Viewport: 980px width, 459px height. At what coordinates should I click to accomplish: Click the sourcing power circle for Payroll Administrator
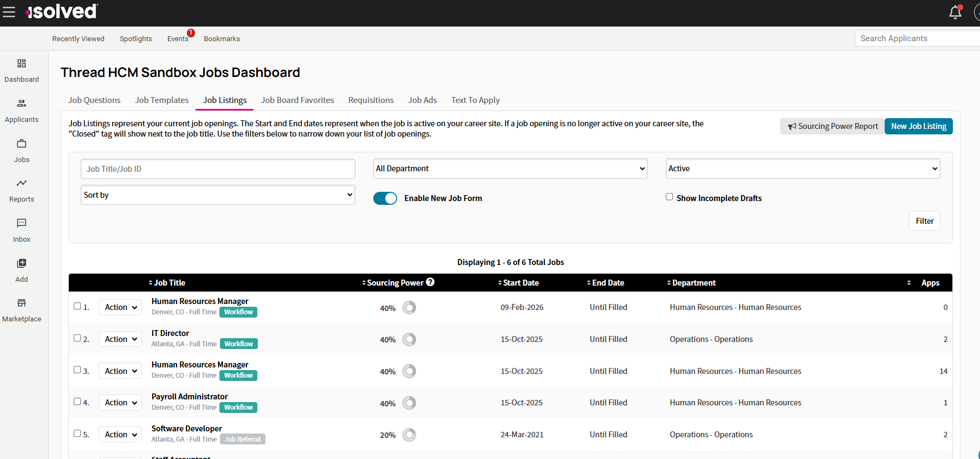(410, 403)
